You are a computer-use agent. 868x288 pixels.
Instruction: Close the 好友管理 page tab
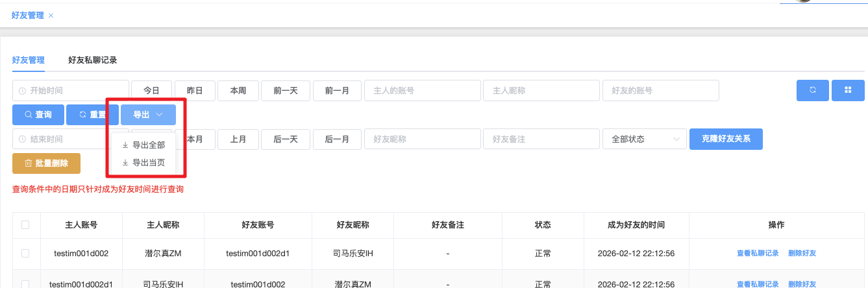click(x=51, y=15)
